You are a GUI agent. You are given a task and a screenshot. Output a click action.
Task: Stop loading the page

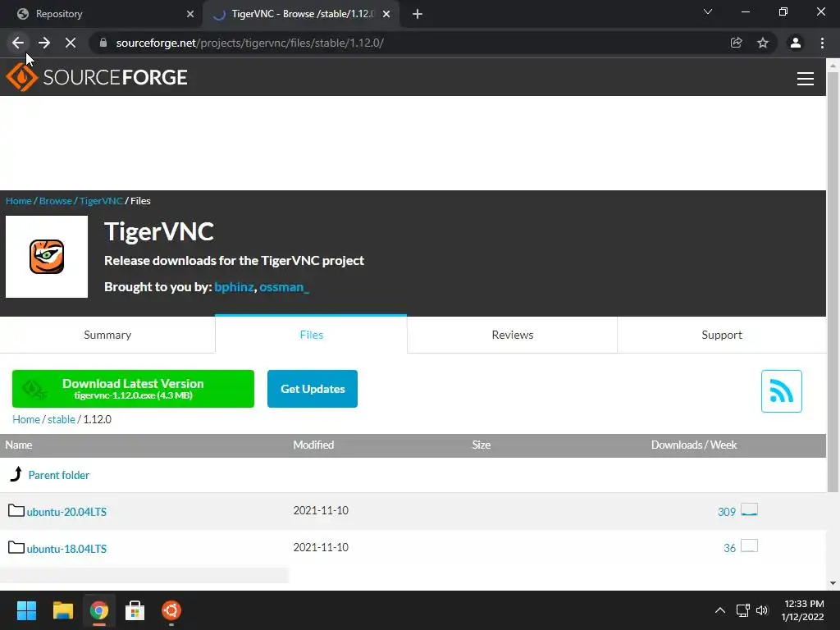71,43
